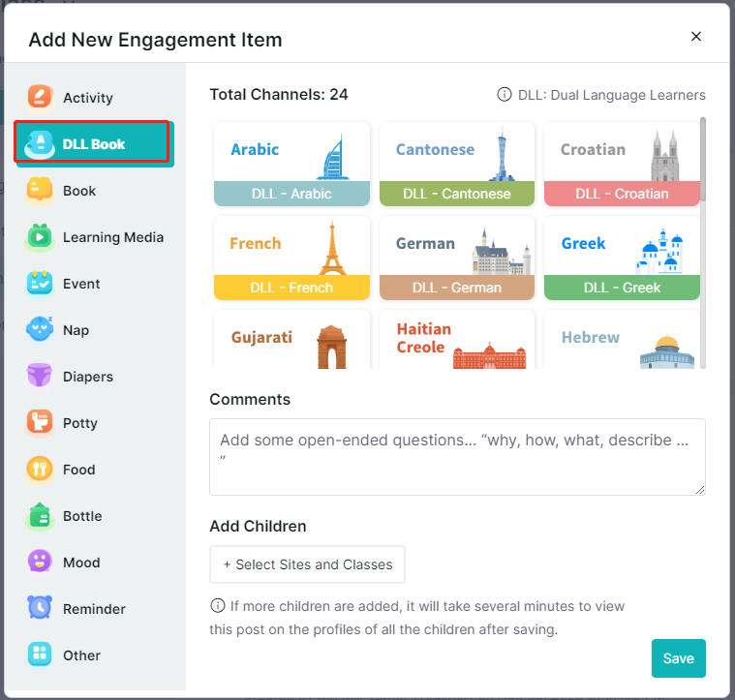Image resolution: width=735 pixels, height=700 pixels.
Task: Save the new engagement item
Action: click(x=678, y=658)
